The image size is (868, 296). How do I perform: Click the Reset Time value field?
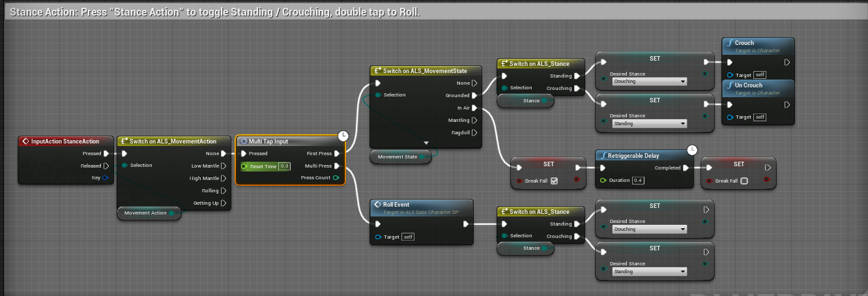pos(284,166)
